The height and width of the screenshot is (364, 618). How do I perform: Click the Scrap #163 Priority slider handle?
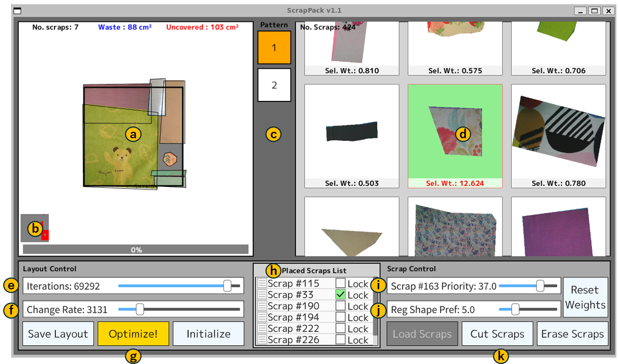pyautogui.click(x=539, y=286)
